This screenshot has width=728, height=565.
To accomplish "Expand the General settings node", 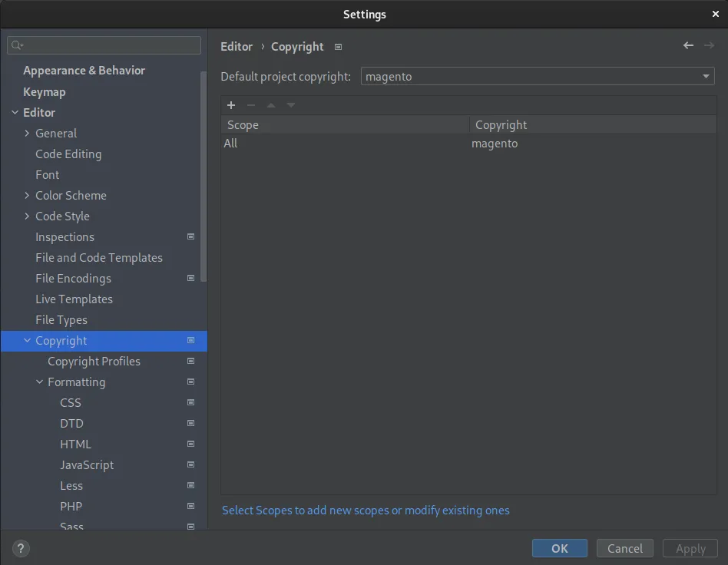I will (x=26, y=133).
